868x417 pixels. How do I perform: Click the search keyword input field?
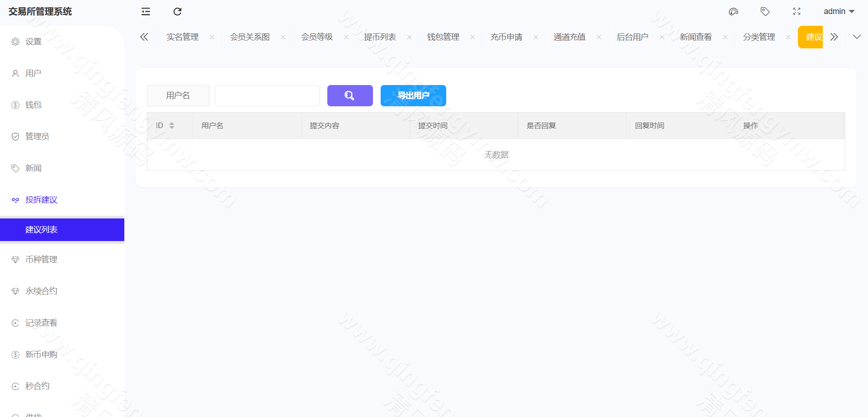tap(267, 95)
